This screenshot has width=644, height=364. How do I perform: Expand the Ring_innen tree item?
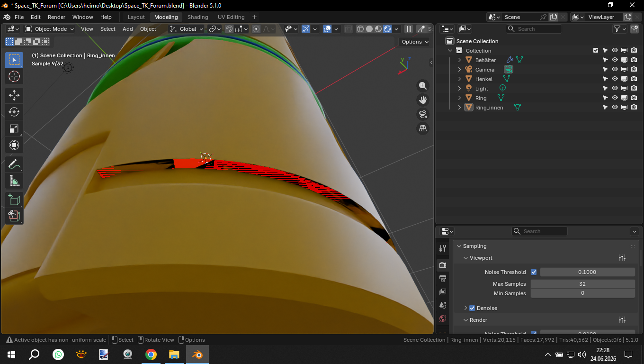pos(459,108)
